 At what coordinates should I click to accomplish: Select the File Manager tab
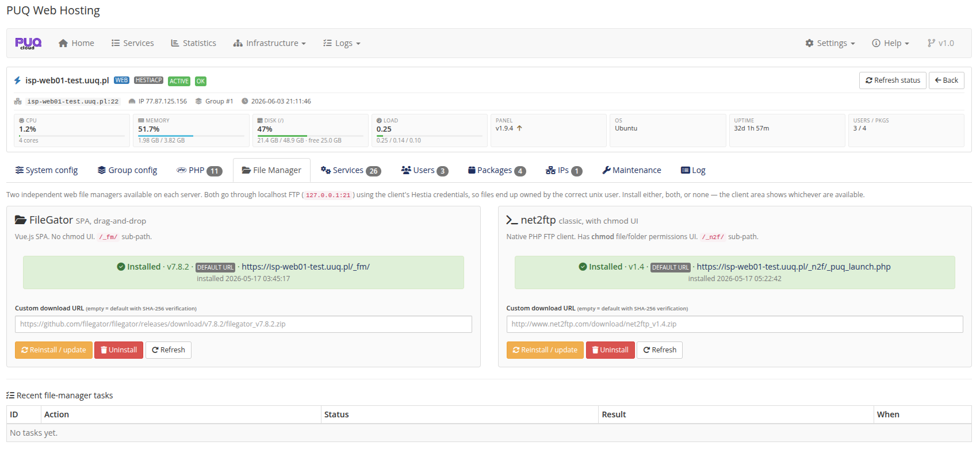[x=271, y=170]
